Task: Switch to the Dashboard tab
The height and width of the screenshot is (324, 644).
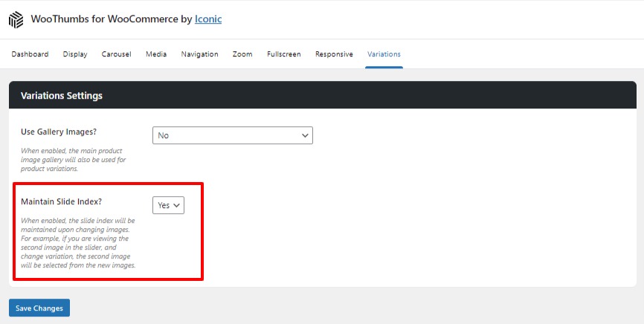Action: [x=30, y=54]
